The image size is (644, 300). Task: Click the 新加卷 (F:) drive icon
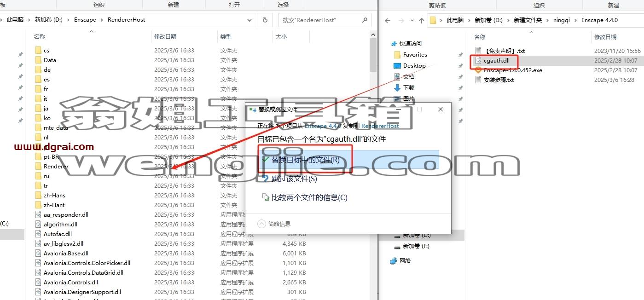(x=397, y=246)
